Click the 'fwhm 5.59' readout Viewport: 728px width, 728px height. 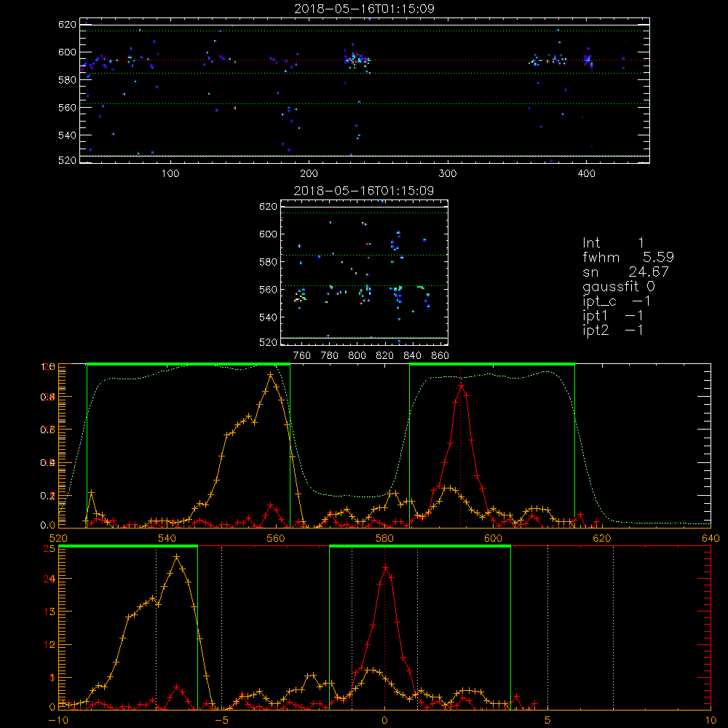pos(628,257)
